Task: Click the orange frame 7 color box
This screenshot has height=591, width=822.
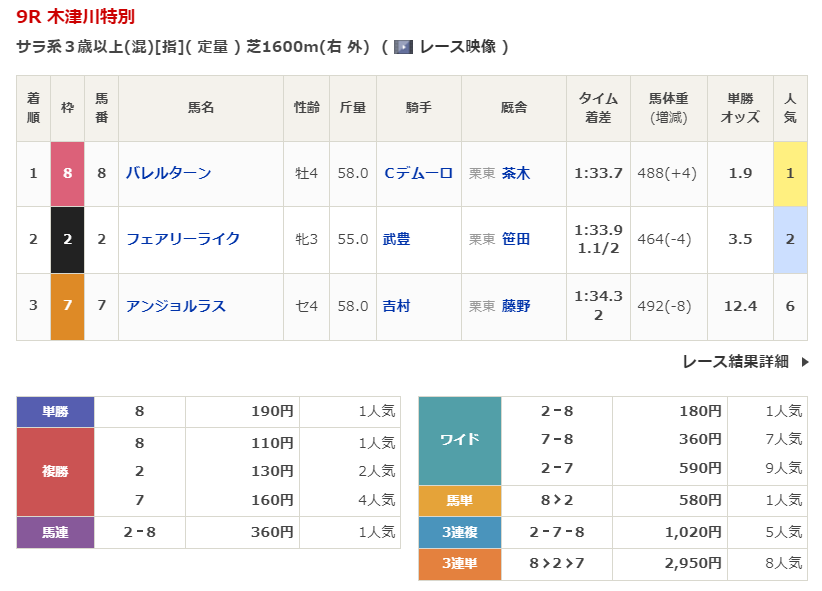Action: tap(68, 306)
